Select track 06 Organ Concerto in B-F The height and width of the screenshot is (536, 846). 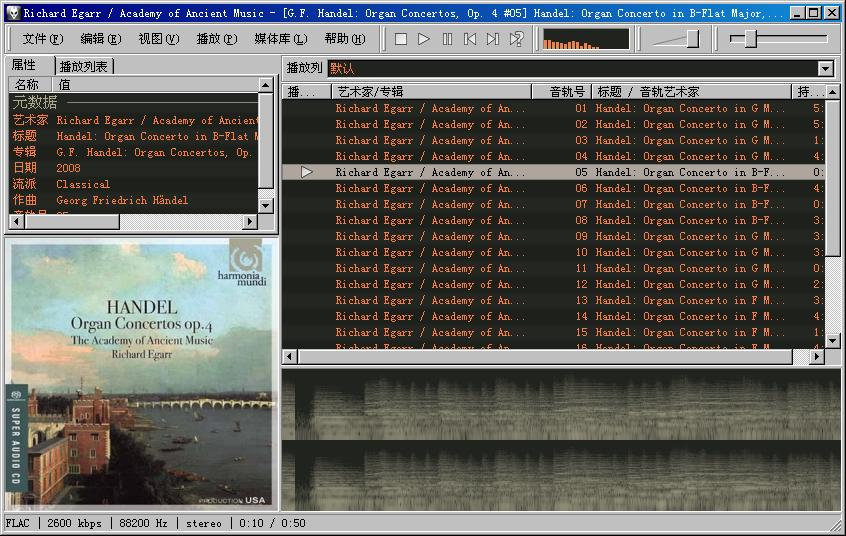(x=554, y=188)
